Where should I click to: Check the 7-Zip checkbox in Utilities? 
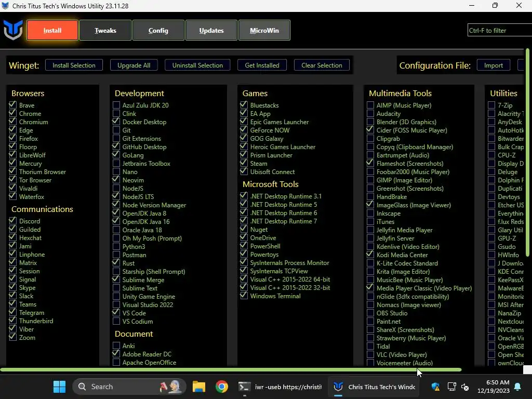(x=491, y=105)
